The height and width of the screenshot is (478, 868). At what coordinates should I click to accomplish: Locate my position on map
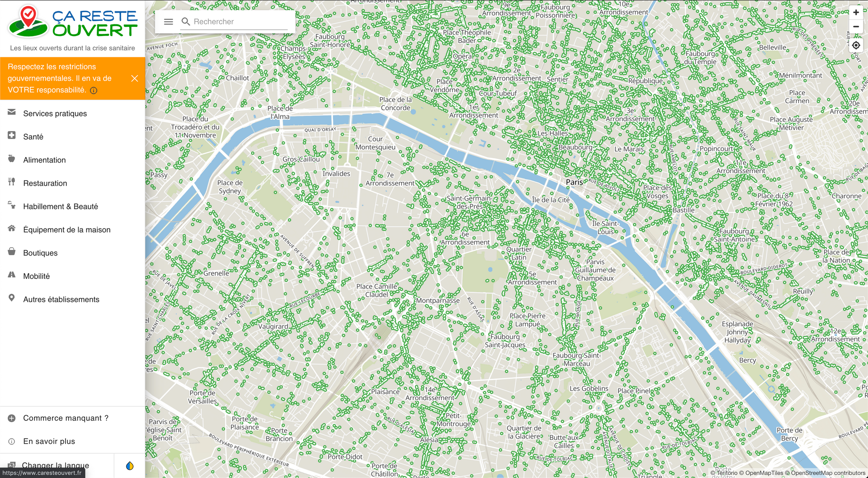tap(856, 45)
